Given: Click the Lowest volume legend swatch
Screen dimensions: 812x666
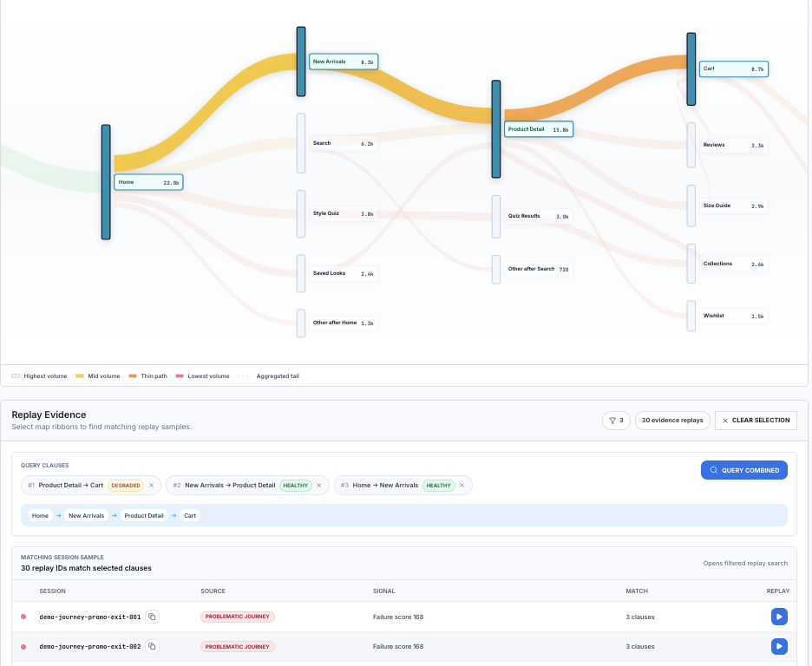Looking at the screenshot, I should tap(180, 376).
